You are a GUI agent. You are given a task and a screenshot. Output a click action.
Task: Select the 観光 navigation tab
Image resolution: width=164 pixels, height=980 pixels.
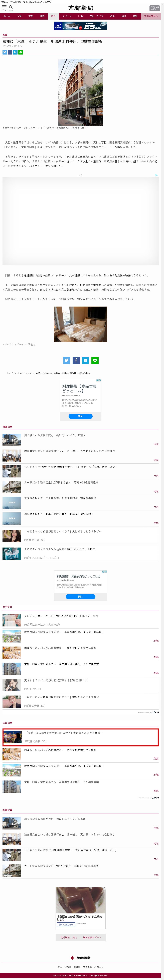(53, 16)
